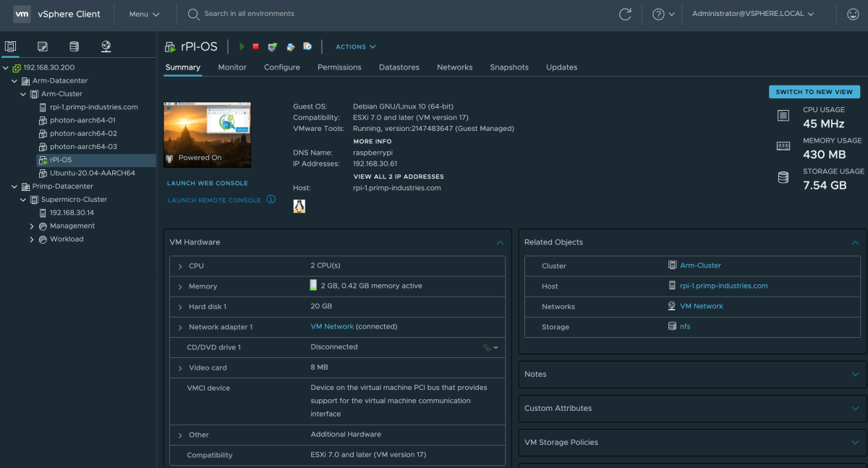Open the smiley feedback icon
Image resolution: width=868 pixels, height=468 pixels.
point(852,14)
